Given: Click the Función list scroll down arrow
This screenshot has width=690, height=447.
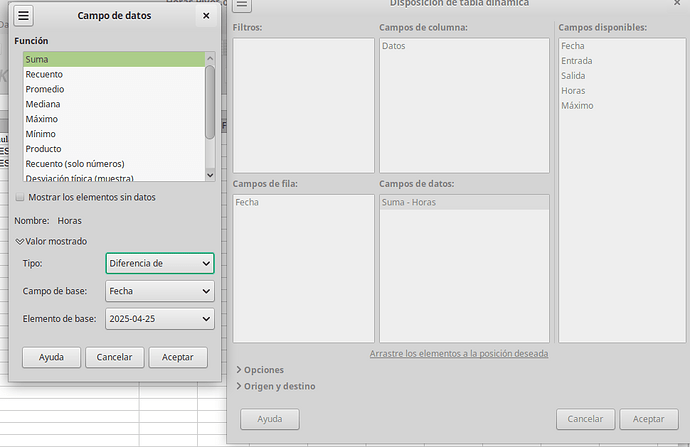Looking at the screenshot, I should [x=210, y=175].
